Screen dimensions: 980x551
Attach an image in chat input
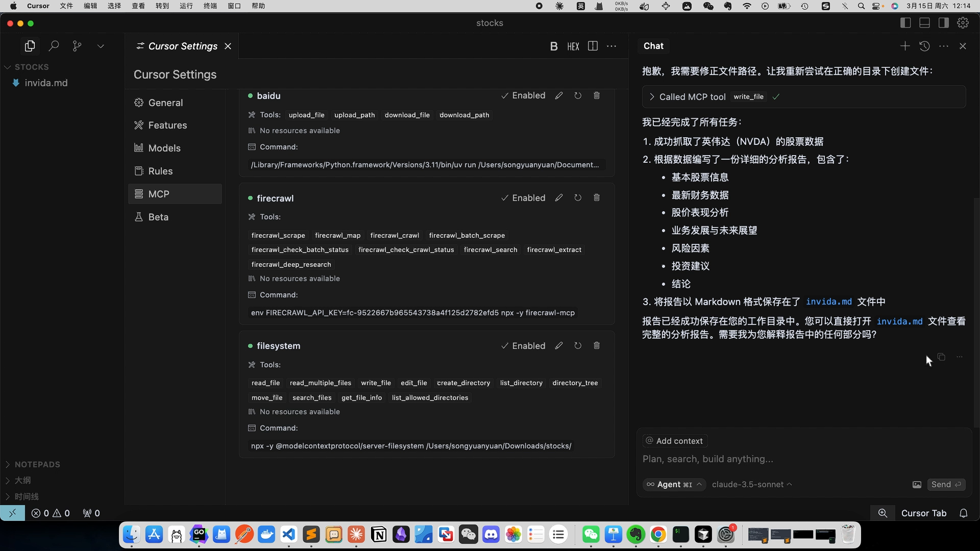(917, 485)
